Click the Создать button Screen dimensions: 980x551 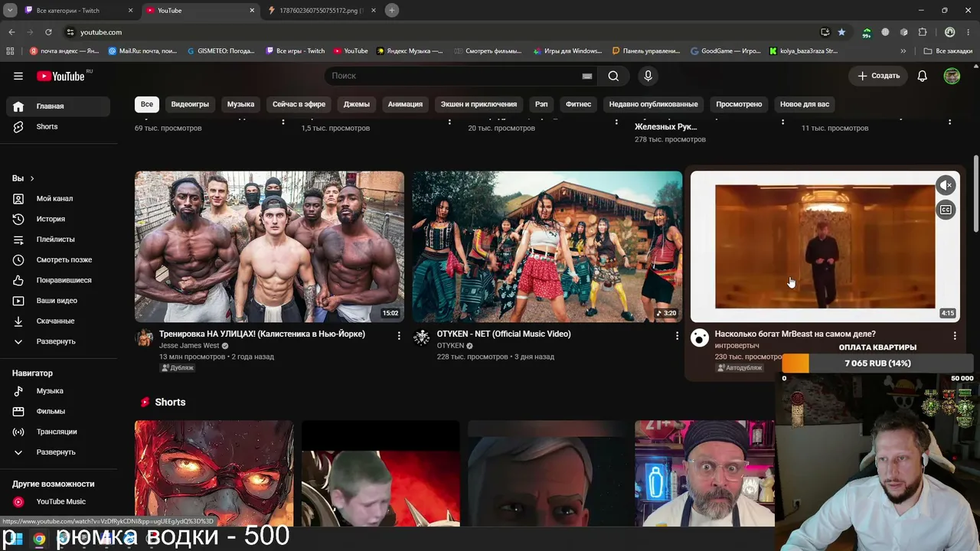click(x=879, y=76)
